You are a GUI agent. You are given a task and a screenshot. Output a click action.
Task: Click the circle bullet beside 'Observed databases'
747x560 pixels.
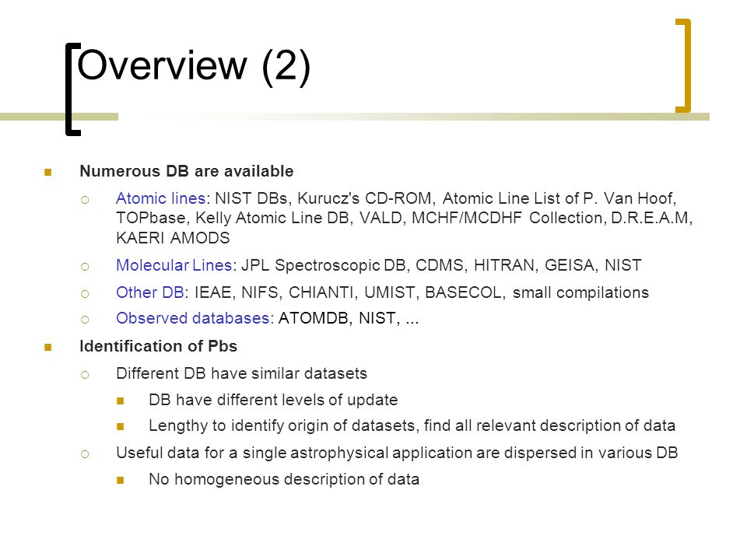point(85,320)
